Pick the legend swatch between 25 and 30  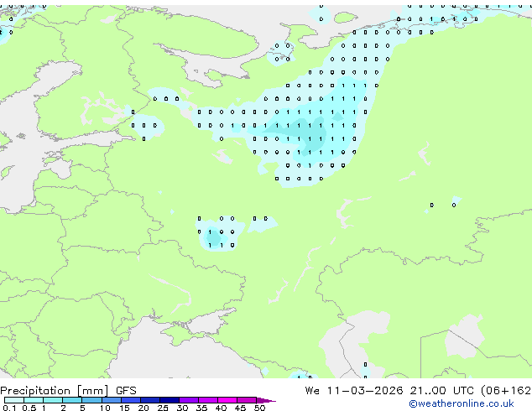click(x=169, y=400)
